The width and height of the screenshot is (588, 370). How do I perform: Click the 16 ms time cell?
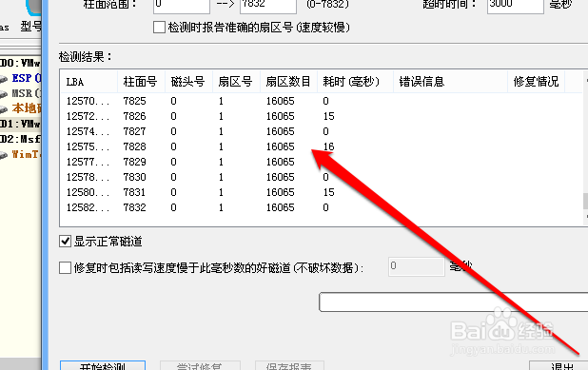[x=329, y=146]
